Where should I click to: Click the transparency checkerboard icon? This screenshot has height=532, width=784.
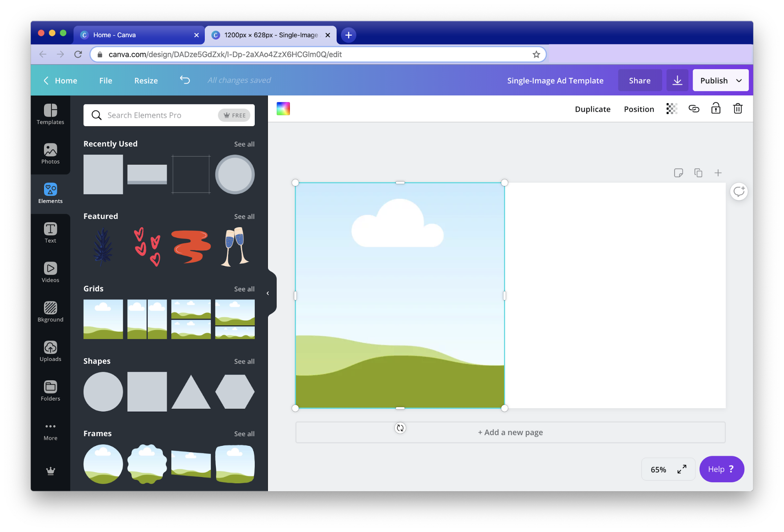click(x=671, y=109)
